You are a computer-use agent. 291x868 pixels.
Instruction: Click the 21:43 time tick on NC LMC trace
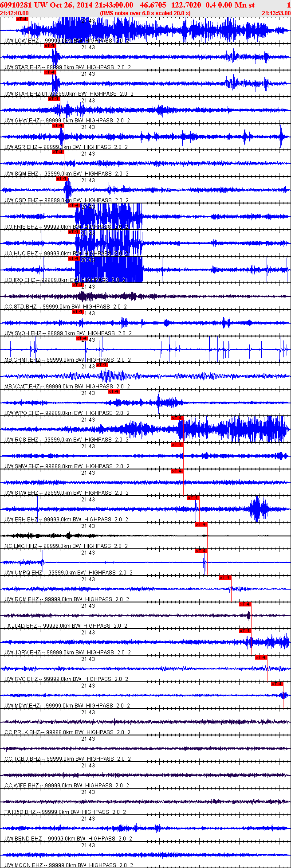point(88,526)
